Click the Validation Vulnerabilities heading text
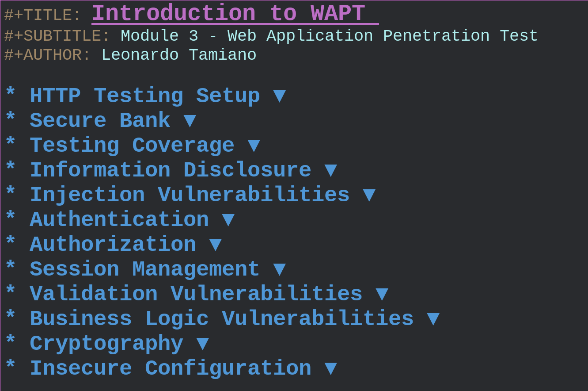Screen dimensions: 588x391 pyautogui.click(x=196, y=294)
